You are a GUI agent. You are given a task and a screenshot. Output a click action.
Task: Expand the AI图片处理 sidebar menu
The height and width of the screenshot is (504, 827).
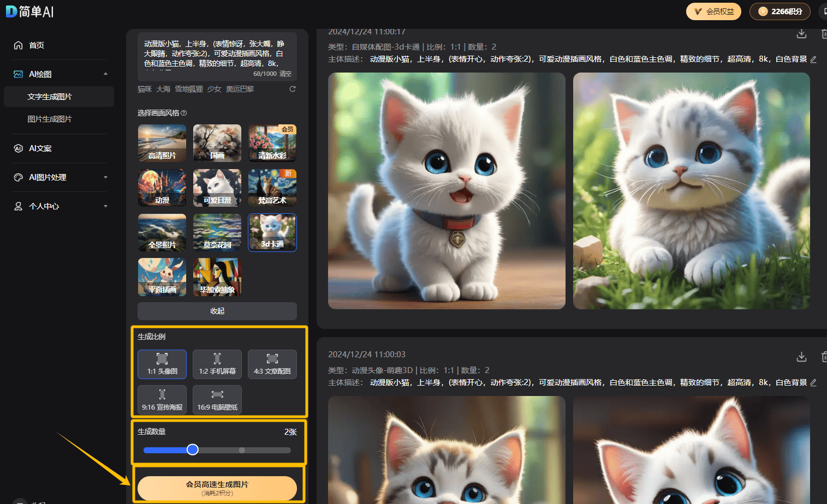(x=105, y=177)
